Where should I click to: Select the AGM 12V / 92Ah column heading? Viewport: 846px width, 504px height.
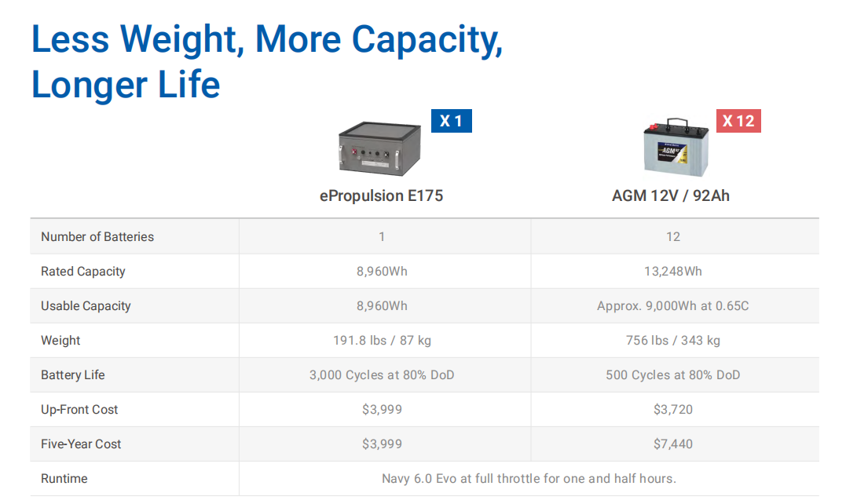pos(671,195)
